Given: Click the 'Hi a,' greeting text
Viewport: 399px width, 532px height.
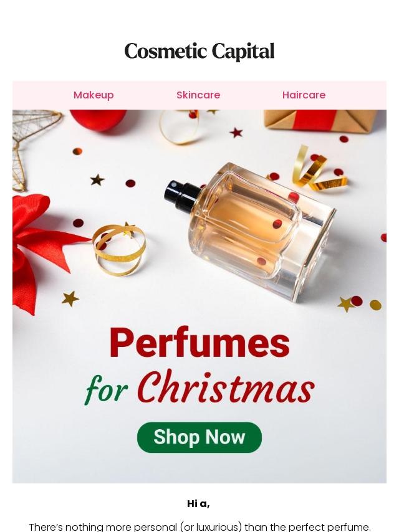Looking at the screenshot, I should [198, 504].
